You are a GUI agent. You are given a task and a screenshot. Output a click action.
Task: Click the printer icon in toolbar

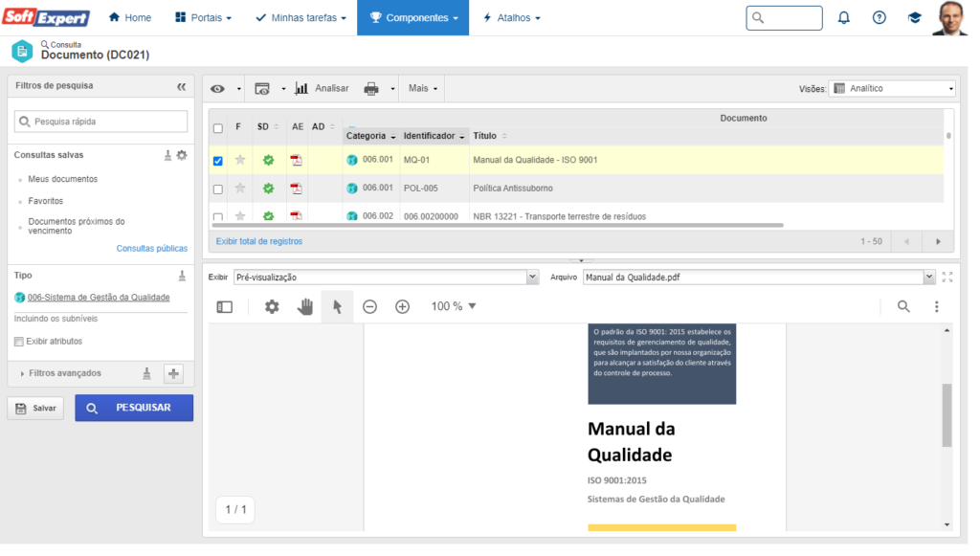(371, 89)
